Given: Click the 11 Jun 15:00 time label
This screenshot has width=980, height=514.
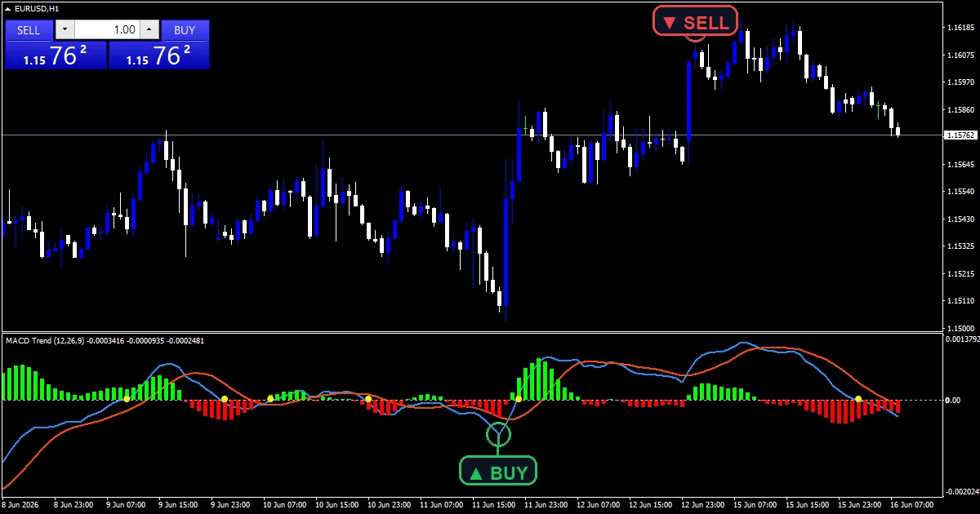Looking at the screenshot, I should pyautogui.click(x=493, y=505).
